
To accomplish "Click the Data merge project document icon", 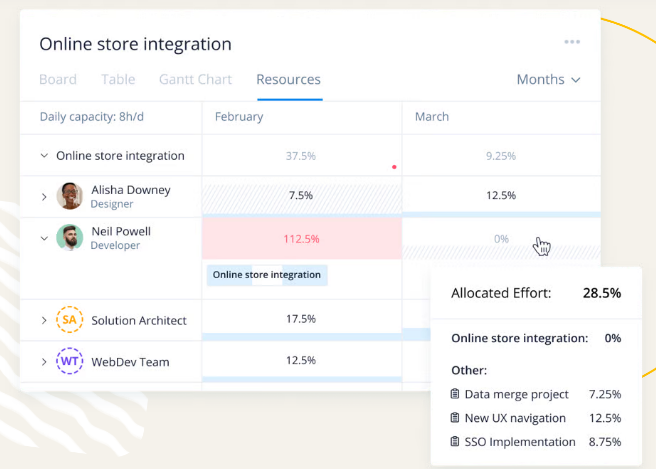I will pyautogui.click(x=456, y=394).
